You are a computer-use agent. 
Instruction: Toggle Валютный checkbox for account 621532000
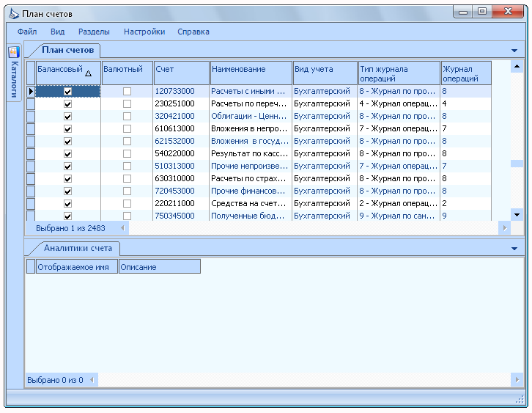pyautogui.click(x=127, y=142)
